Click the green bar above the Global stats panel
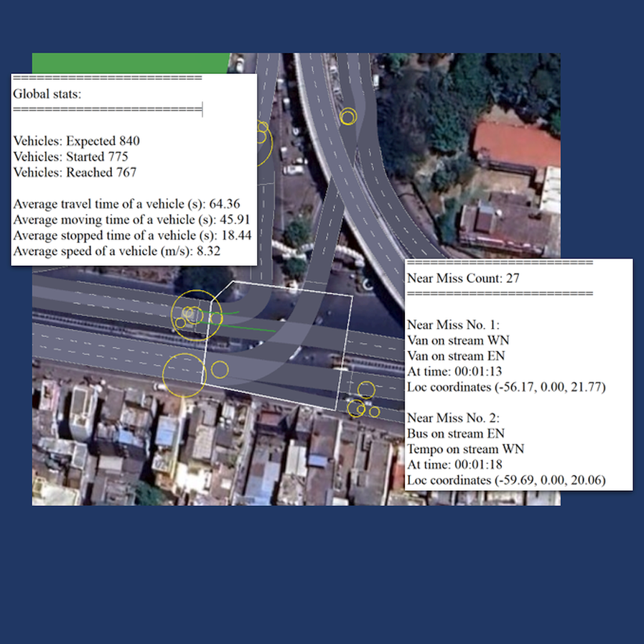This screenshot has width=644, height=644. coord(129,62)
